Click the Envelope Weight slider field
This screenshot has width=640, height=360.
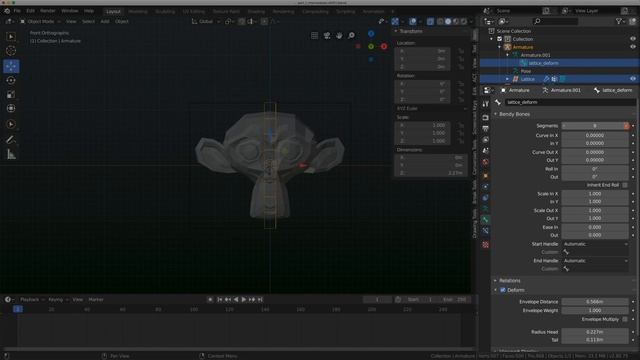point(595,310)
